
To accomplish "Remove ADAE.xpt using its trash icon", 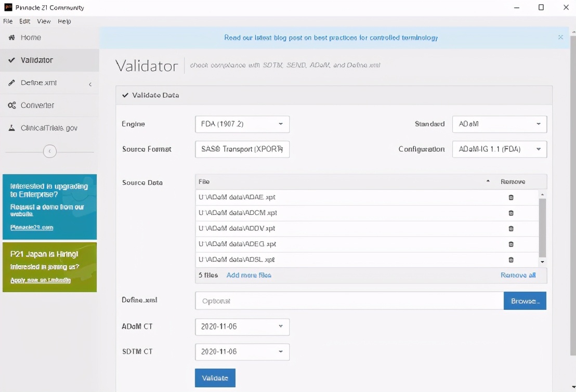I will [x=510, y=197].
